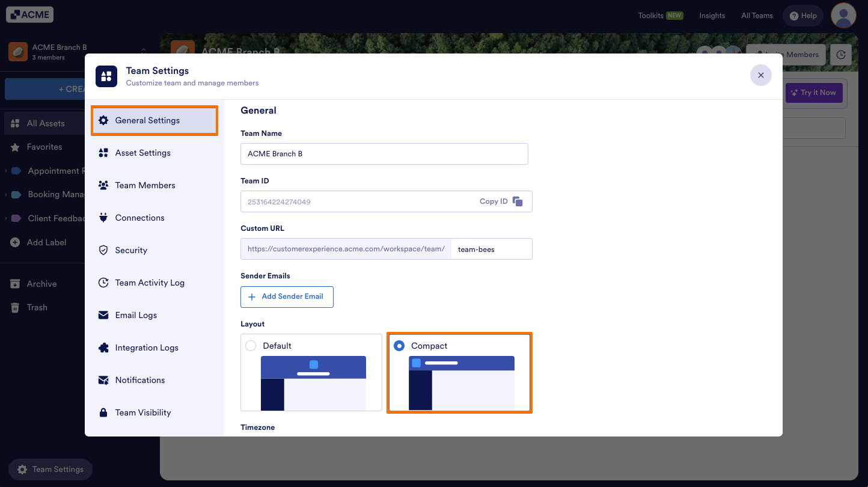Open All Teams in the top navigation

[757, 16]
